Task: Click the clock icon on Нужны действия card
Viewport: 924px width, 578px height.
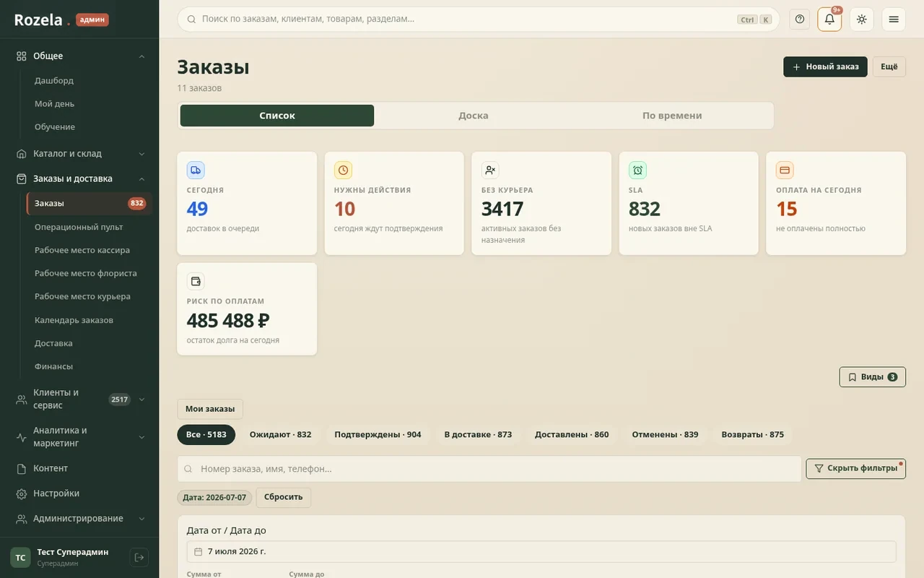Action: pyautogui.click(x=343, y=171)
